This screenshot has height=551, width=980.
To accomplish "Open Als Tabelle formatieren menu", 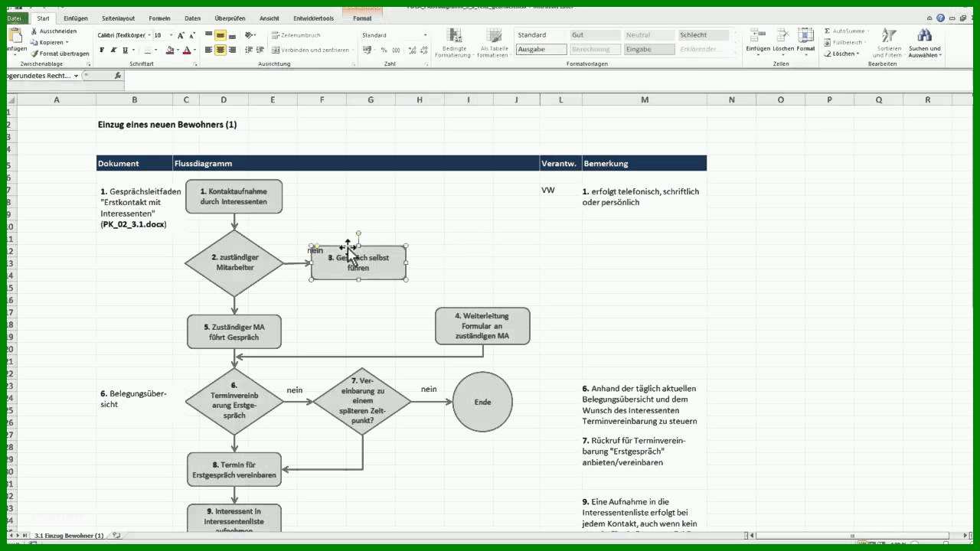I will (494, 43).
